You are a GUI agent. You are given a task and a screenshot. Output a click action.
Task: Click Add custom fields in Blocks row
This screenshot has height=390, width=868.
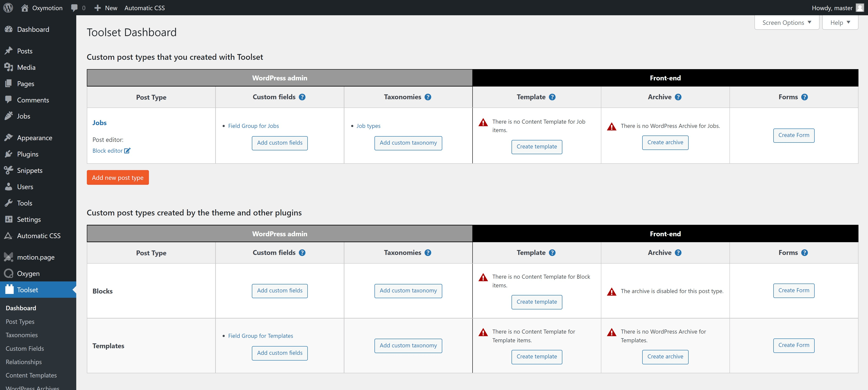point(280,291)
